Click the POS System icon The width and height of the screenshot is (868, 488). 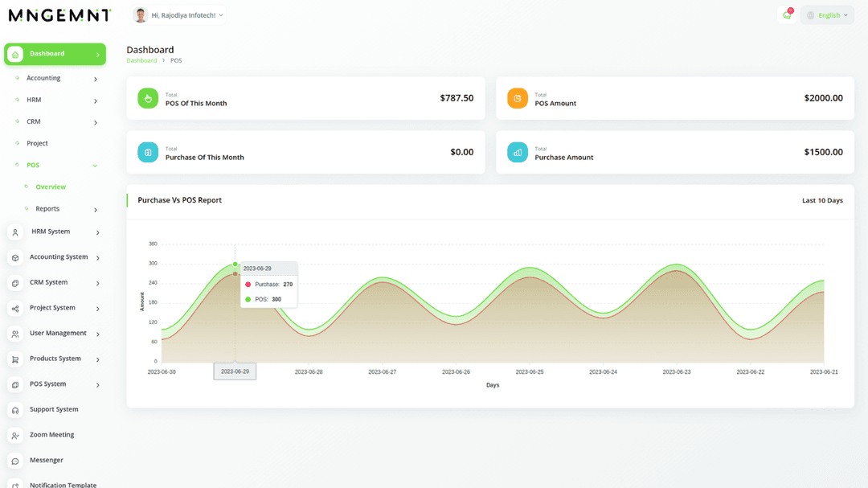tap(15, 385)
